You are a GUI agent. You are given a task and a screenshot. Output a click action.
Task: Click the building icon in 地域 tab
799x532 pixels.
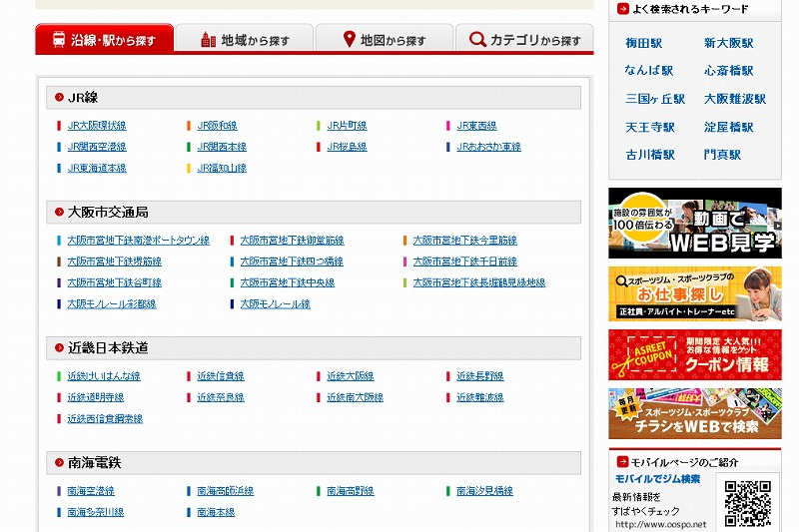[x=208, y=39]
